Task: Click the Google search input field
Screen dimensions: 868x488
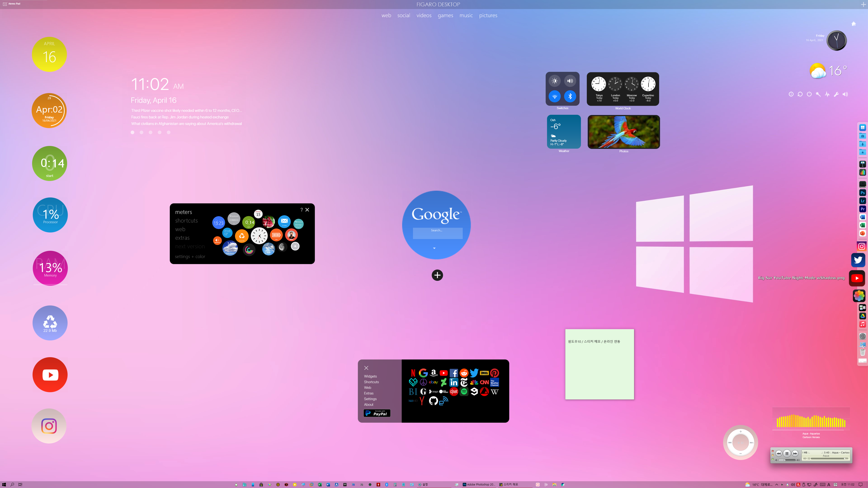Action: (438, 233)
